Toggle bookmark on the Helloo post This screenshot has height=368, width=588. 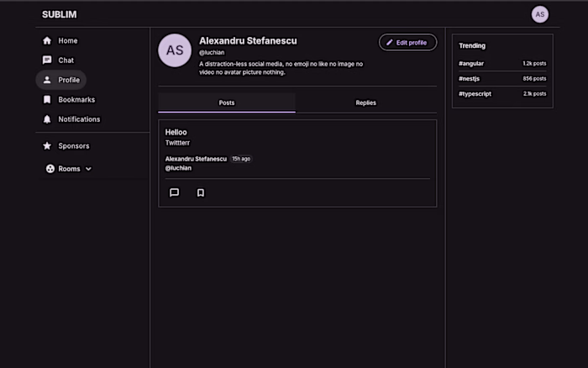pyautogui.click(x=201, y=192)
